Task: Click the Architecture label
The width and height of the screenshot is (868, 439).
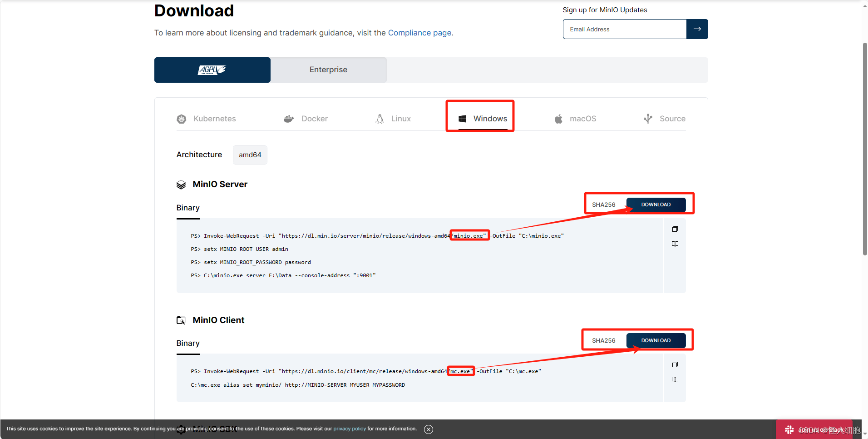Action: (x=199, y=155)
